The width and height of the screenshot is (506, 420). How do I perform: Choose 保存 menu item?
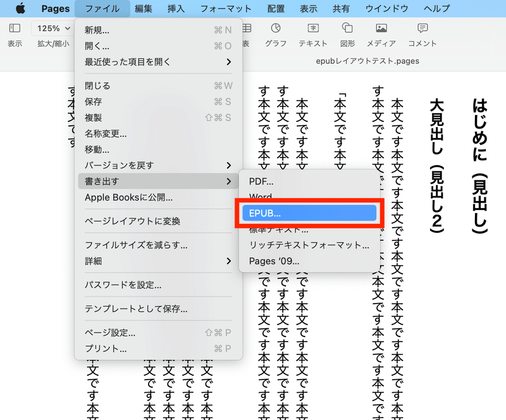pyautogui.click(x=159, y=102)
